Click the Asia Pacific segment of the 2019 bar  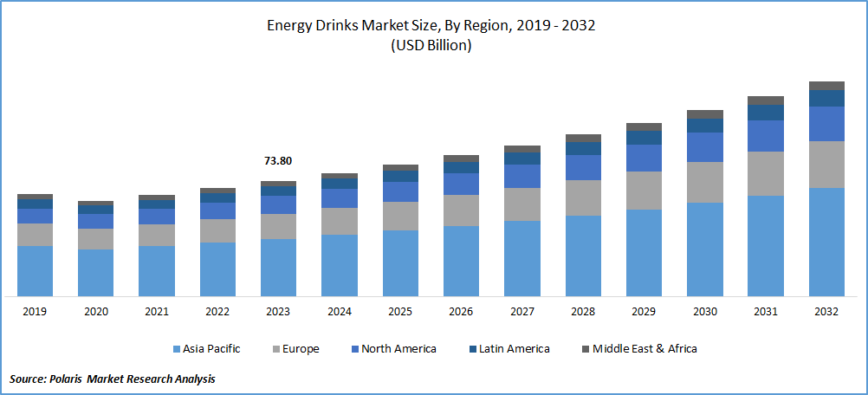point(35,271)
